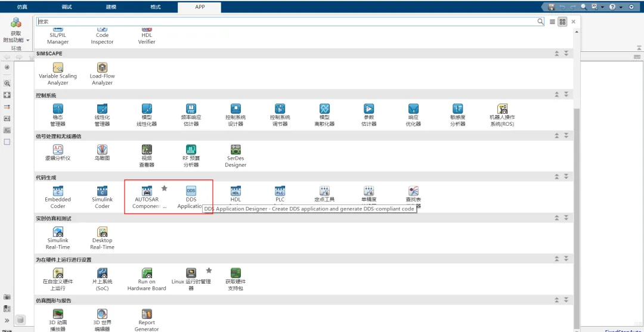The image size is (644, 332).
Task: Launch the 控制系统调节器 app
Action: click(x=280, y=114)
